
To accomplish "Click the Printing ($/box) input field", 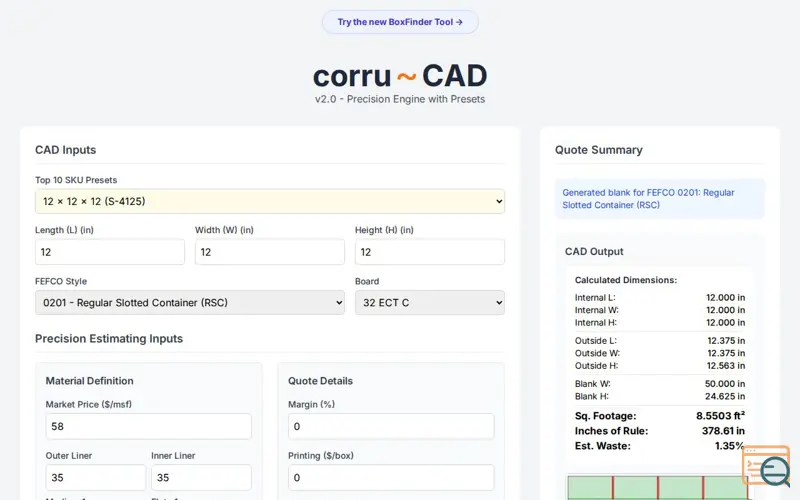I will (x=391, y=478).
